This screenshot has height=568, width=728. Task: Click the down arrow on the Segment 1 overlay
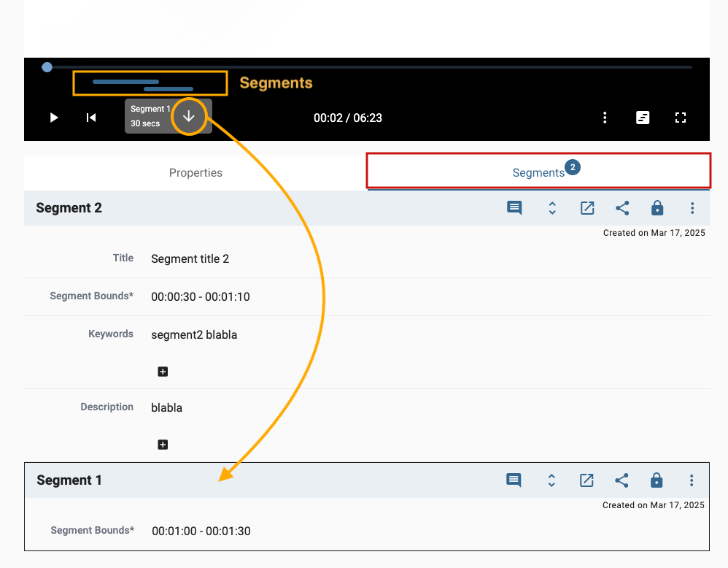coord(190,117)
